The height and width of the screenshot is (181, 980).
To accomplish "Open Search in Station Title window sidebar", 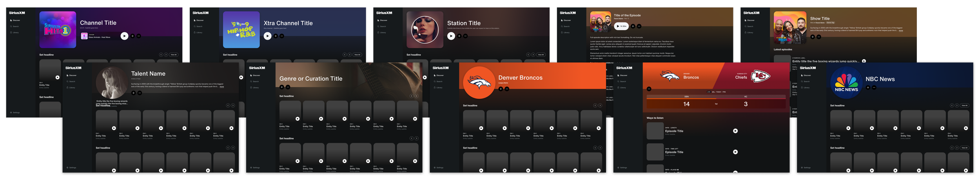I will 382,26.
